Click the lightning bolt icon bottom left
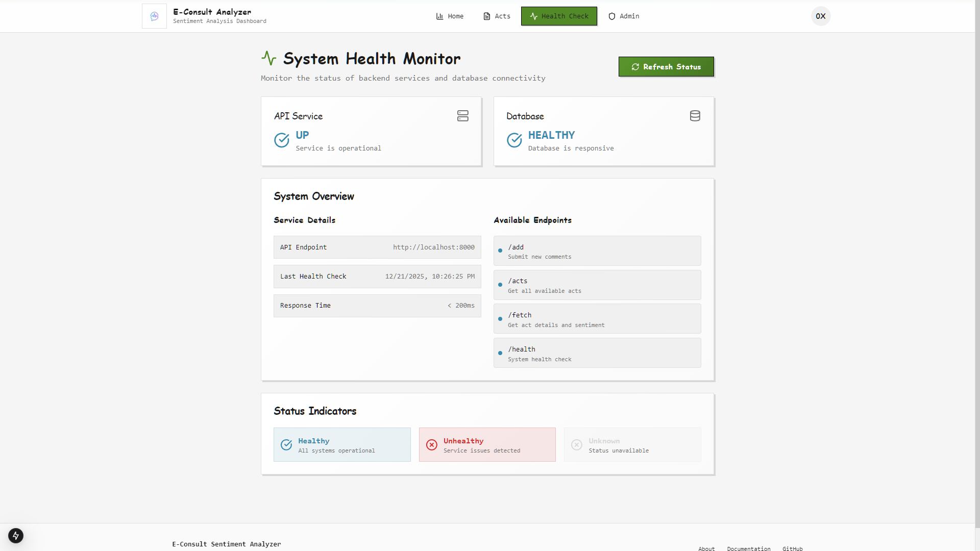Viewport: 980px width, 551px height. coord(16,536)
